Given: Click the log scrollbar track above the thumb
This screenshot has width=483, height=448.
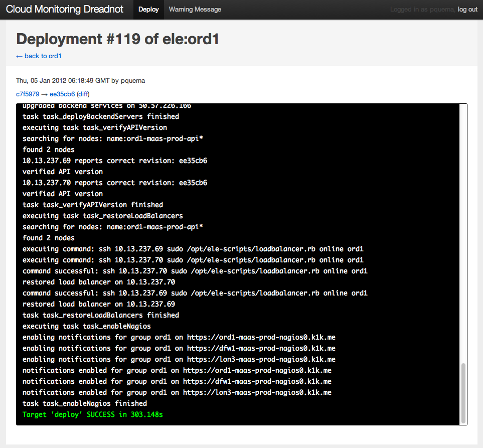Looking at the screenshot, I should pos(463,234).
